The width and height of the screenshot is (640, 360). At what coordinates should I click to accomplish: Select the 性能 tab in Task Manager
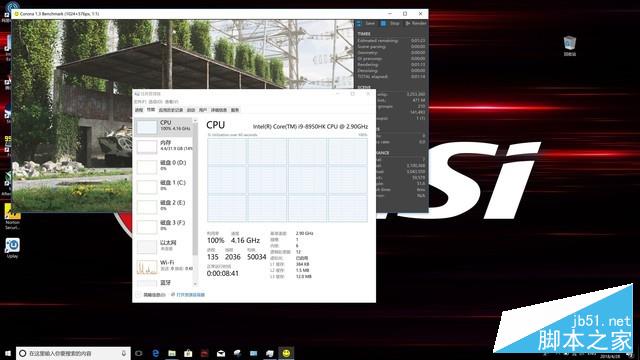pos(151,110)
